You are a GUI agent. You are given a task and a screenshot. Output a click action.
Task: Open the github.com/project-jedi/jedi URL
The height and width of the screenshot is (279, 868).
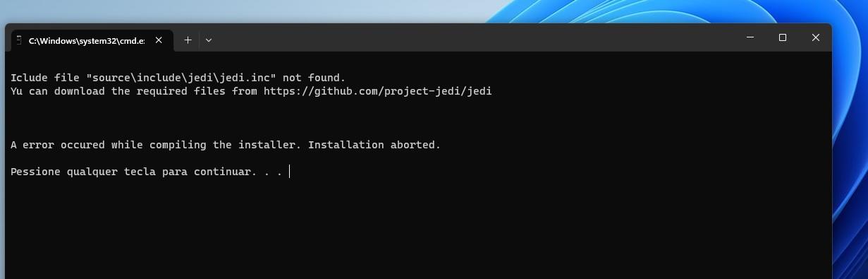pos(377,91)
